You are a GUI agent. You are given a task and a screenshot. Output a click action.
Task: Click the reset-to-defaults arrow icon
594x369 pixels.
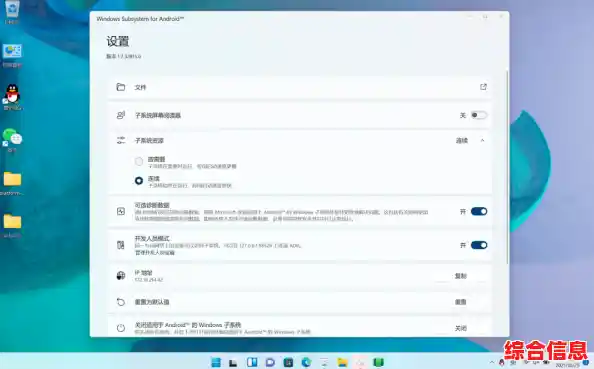tap(121, 302)
